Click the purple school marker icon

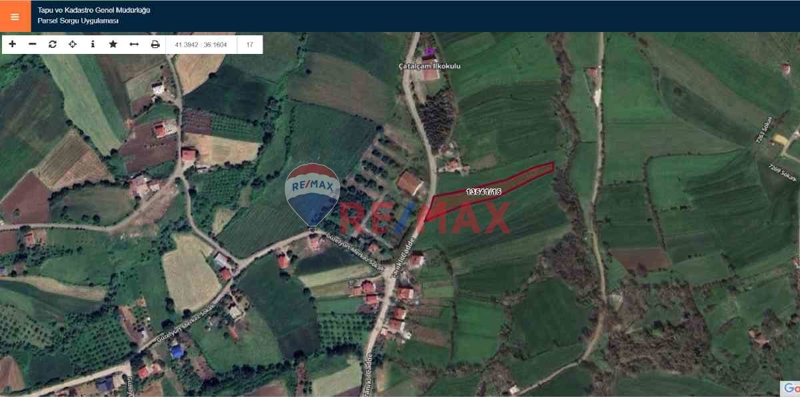(x=430, y=52)
